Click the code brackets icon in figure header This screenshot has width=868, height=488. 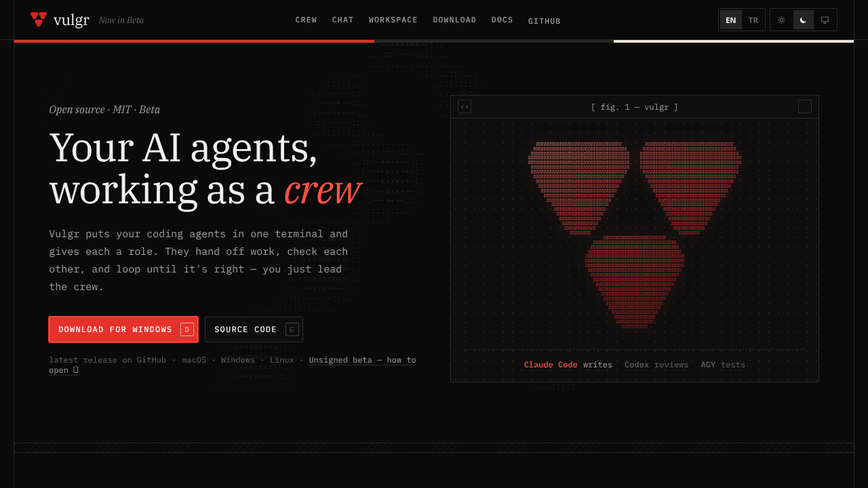[x=465, y=106]
